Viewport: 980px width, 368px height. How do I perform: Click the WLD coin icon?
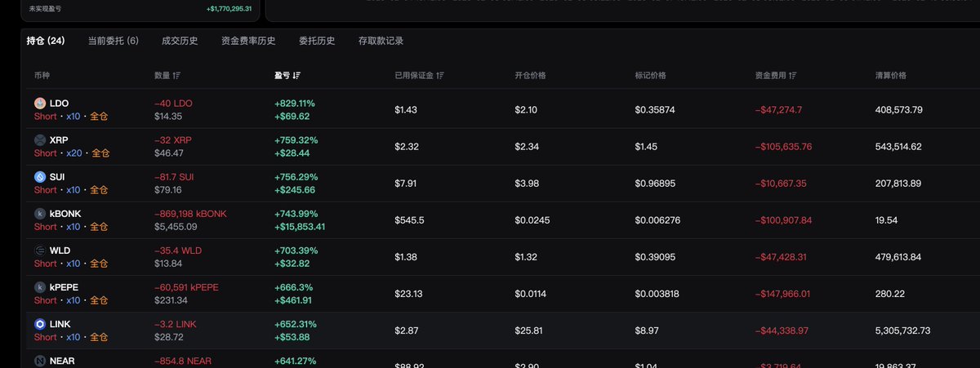(x=40, y=251)
